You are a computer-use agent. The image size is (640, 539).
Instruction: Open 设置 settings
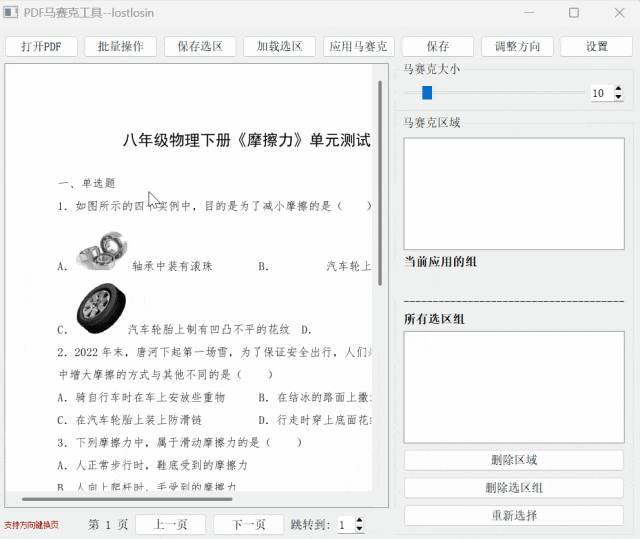[x=596, y=47]
